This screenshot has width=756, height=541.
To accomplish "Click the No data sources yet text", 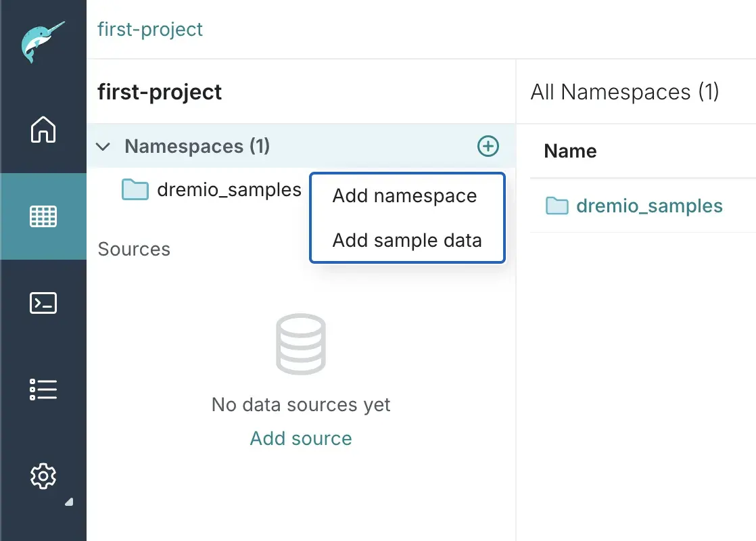I will tap(301, 404).
